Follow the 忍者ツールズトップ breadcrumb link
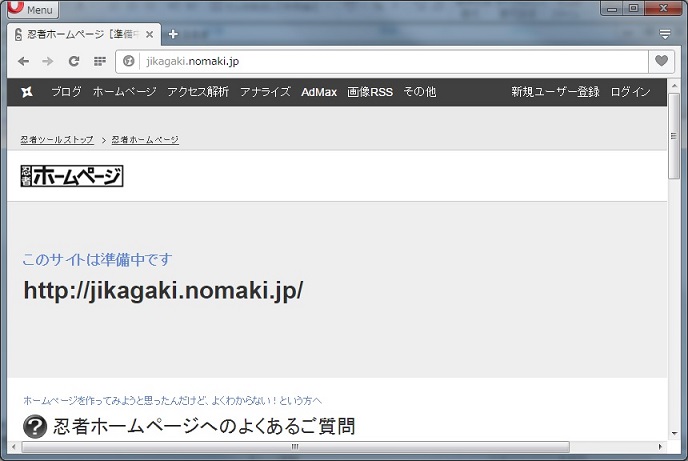Viewport: 688px width, 461px height. [57, 139]
